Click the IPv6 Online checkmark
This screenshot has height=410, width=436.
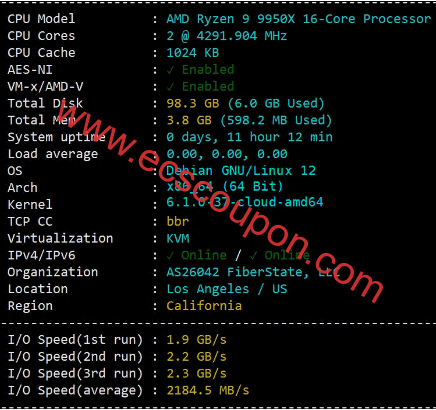[253, 256]
